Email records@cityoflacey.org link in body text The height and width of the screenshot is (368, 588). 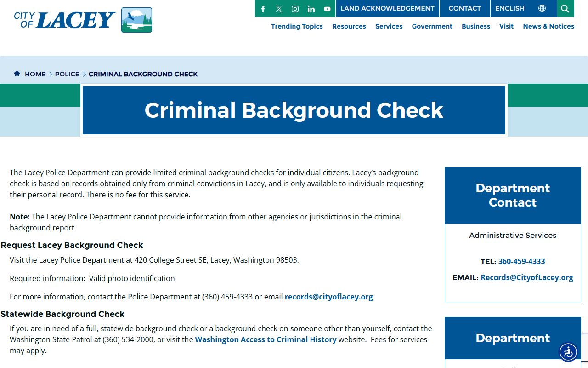[x=329, y=297]
